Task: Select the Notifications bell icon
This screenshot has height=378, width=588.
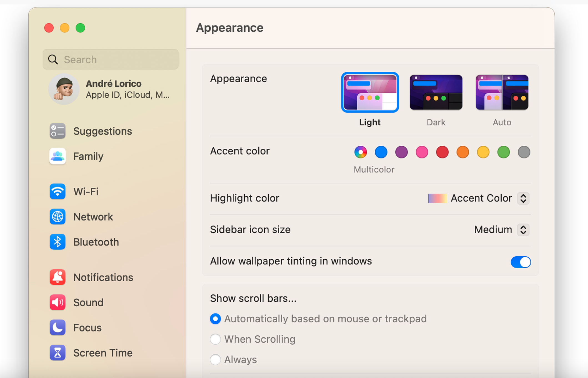Action: click(x=57, y=277)
